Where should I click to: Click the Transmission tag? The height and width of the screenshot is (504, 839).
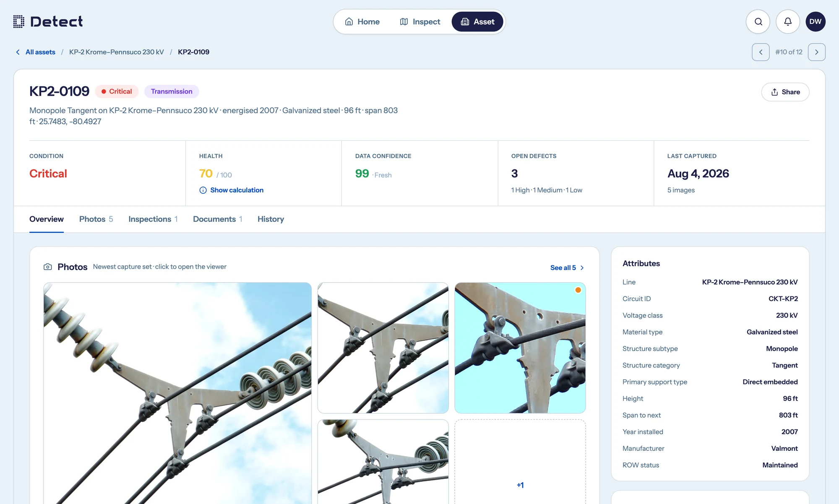click(172, 91)
